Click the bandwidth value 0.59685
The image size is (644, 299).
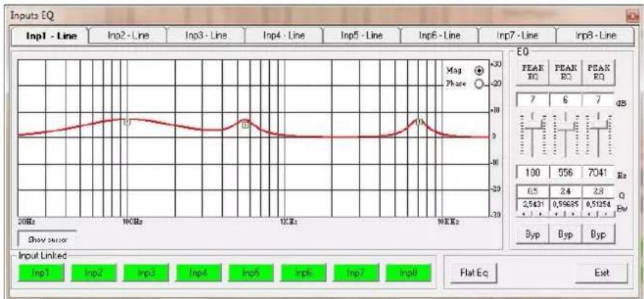(565, 203)
